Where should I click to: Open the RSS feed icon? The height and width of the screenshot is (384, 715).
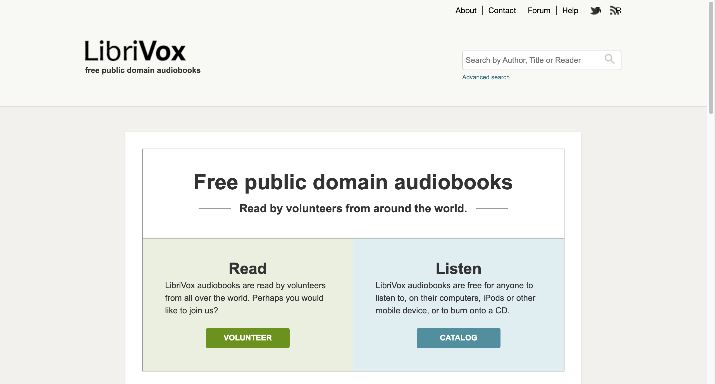[616, 10]
